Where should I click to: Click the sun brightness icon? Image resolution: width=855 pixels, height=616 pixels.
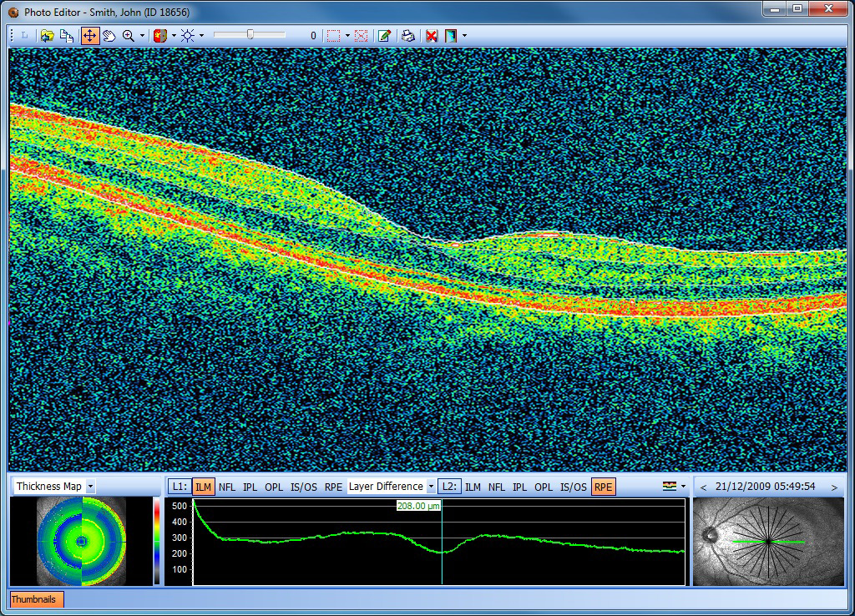[x=188, y=36]
